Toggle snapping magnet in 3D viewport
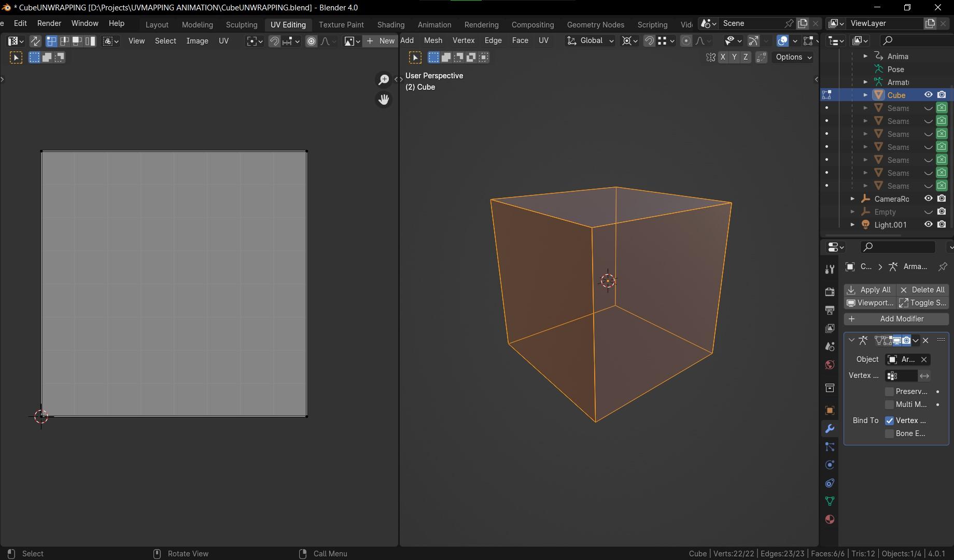Screen dimensions: 954x560 tap(649, 41)
